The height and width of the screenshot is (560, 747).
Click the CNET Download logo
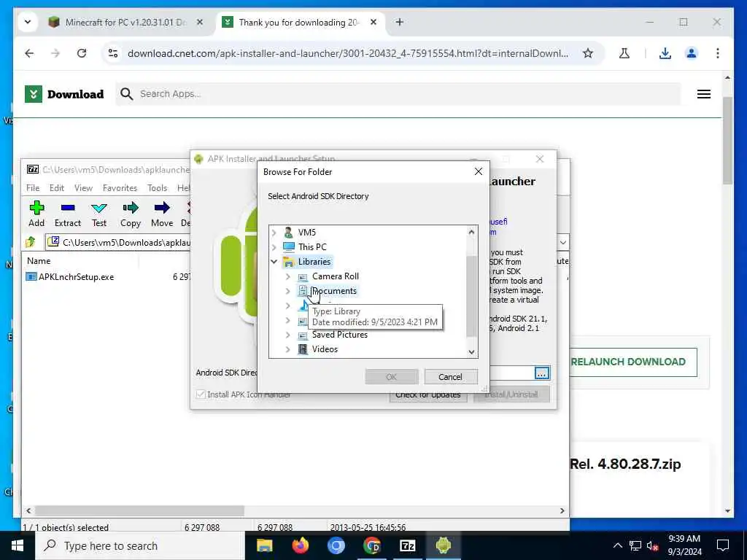pos(64,94)
